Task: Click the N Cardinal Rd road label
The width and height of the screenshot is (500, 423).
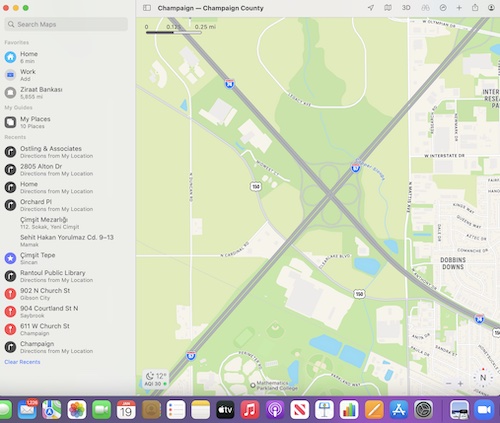Action: (x=235, y=249)
